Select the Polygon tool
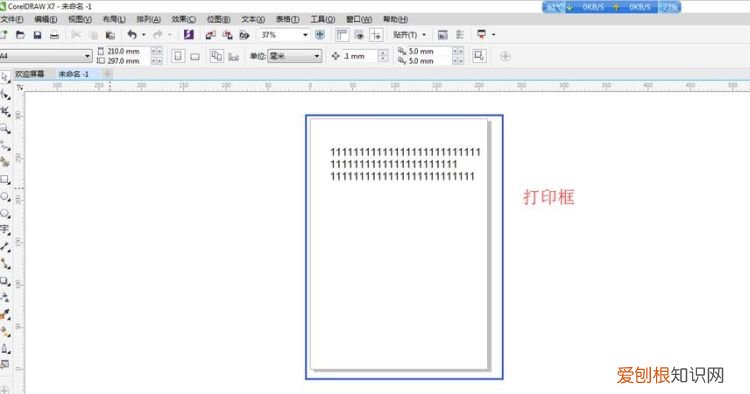Viewport: 750px width, 394px height. tap(5, 213)
